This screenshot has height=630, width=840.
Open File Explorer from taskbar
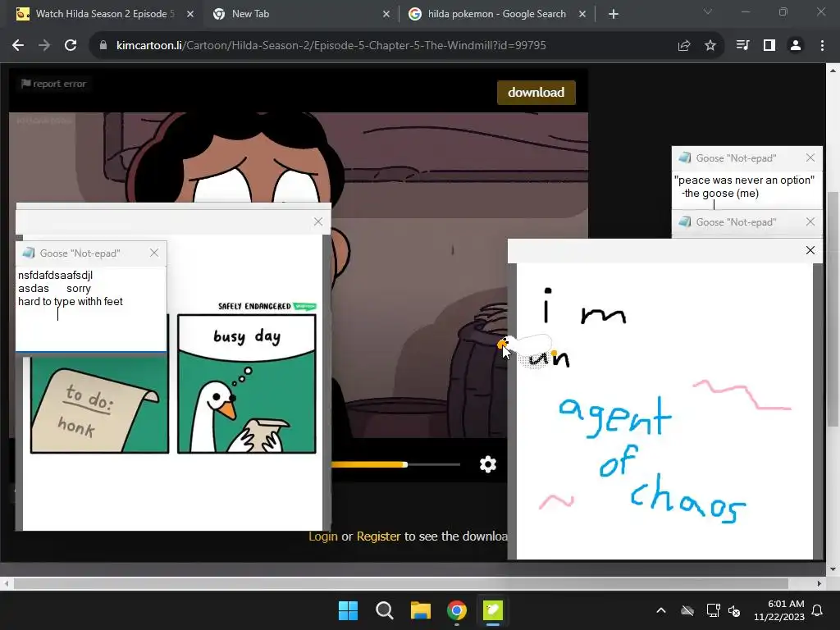tap(421, 610)
